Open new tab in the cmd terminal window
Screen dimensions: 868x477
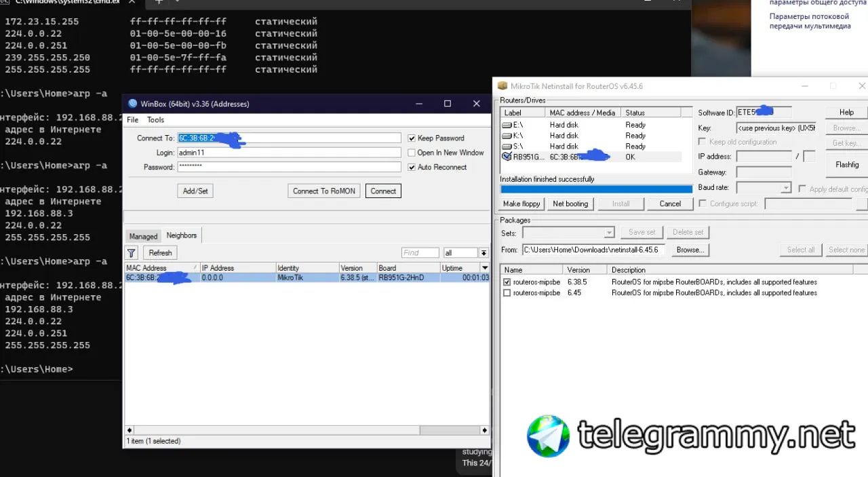click(159, 2)
